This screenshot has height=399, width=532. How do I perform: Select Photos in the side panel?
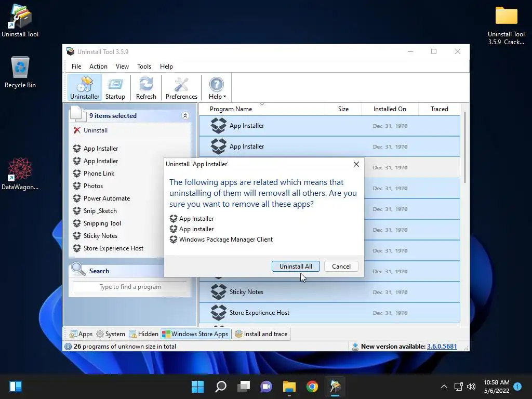click(x=93, y=186)
